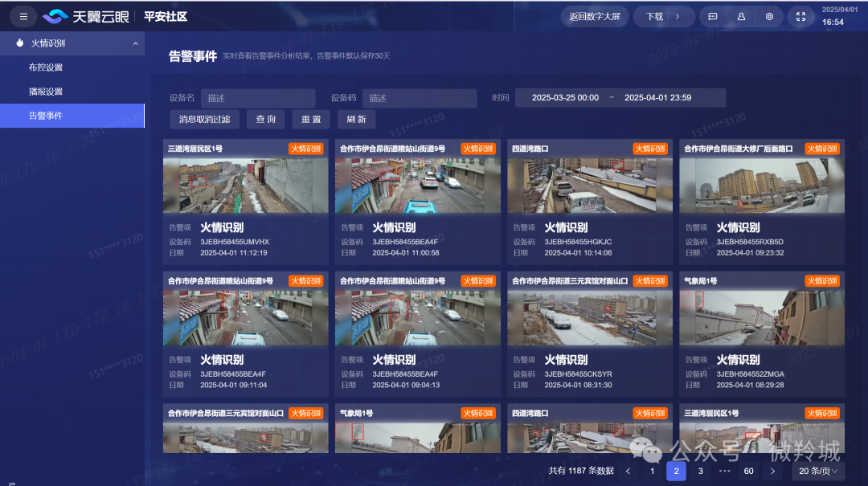Select 告警事件 in the sidebar

pos(72,115)
